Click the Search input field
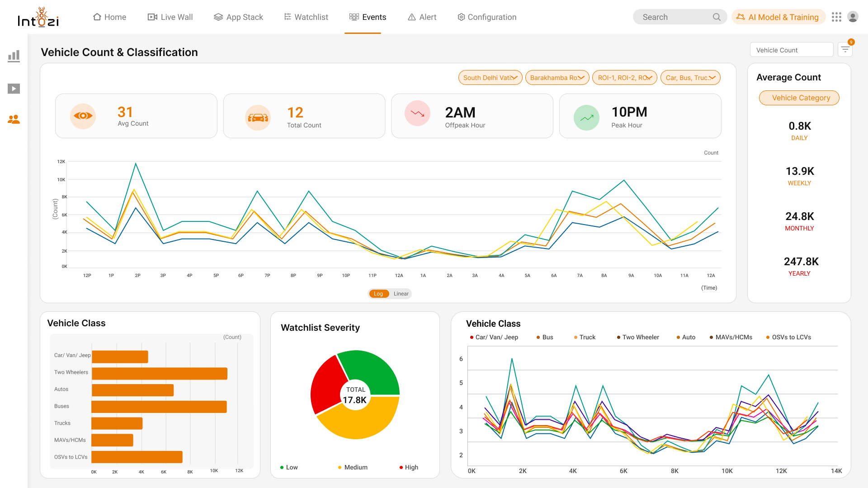The height and width of the screenshot is (488, 868). (x=679, y=17)
